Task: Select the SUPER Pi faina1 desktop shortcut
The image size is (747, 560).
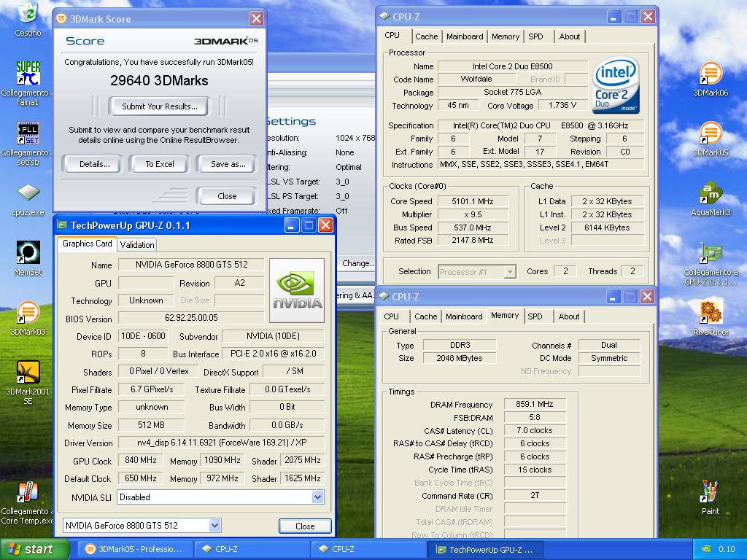Action: (x=28, y=82)
